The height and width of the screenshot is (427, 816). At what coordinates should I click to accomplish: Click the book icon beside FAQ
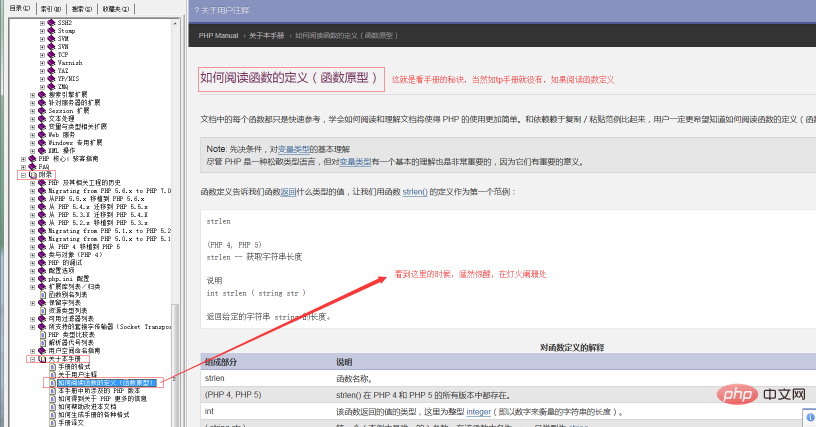32,166
